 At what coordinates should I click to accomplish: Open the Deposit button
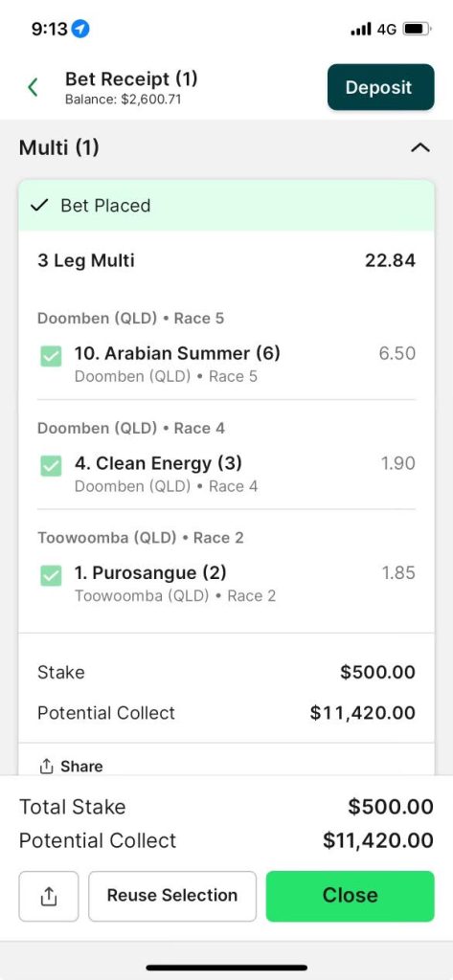[380, 87]
